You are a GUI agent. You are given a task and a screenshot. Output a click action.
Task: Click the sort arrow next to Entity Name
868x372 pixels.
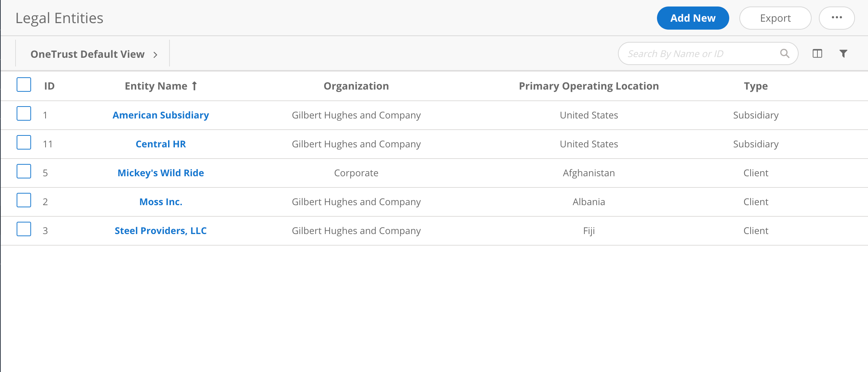point(194,86)
